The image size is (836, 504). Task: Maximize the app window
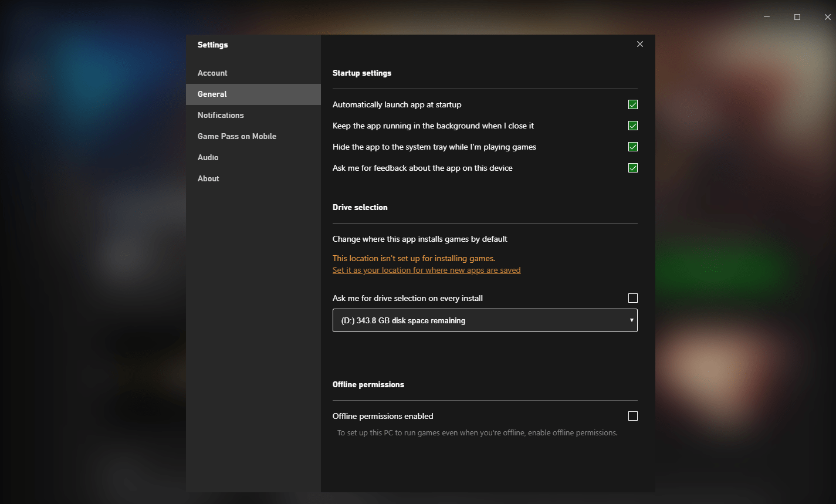(797, 17)
